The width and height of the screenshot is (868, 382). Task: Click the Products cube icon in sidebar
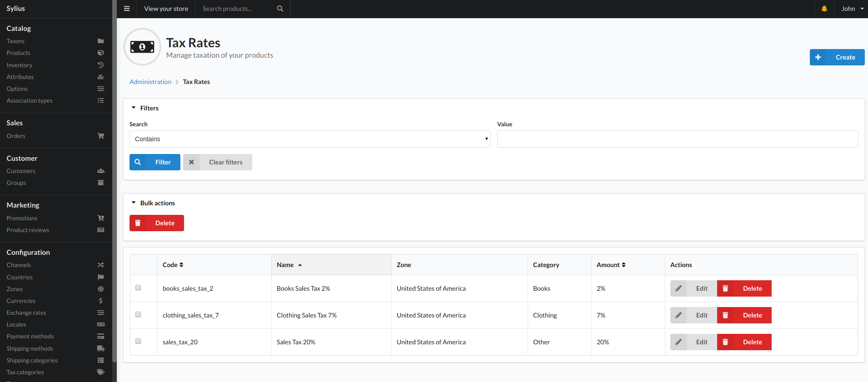point(100,53)
